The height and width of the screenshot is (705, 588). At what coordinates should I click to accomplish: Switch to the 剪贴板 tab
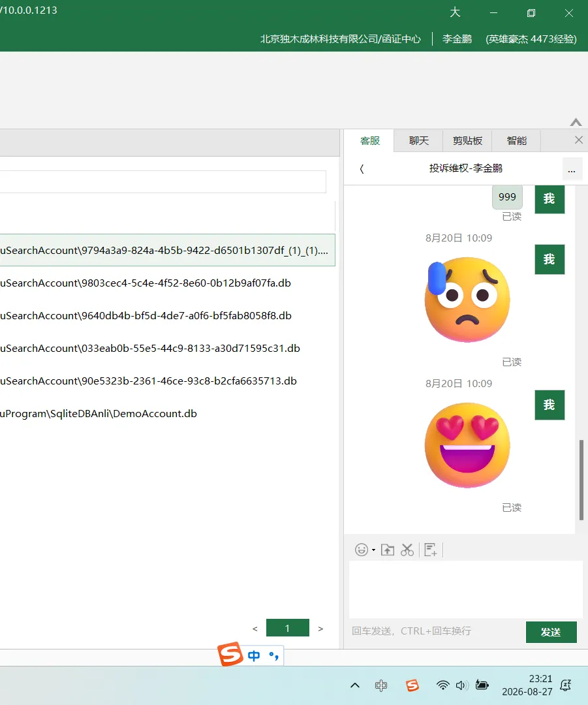pos(467,141)
